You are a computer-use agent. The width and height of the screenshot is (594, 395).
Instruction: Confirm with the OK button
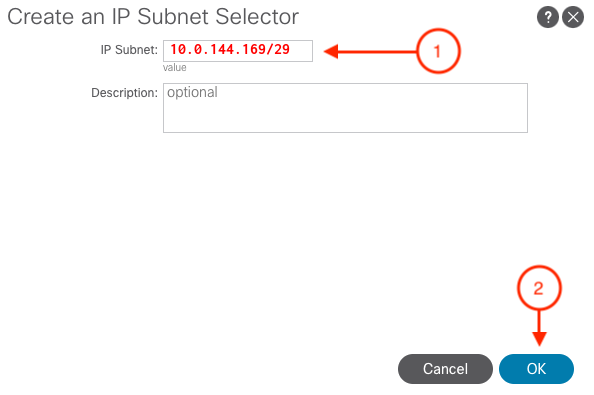pyautogui.click(x=536, y=369)
